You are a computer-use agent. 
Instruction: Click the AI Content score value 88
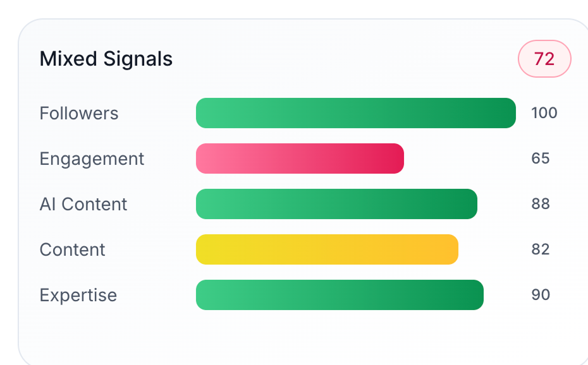click(541, 204)
